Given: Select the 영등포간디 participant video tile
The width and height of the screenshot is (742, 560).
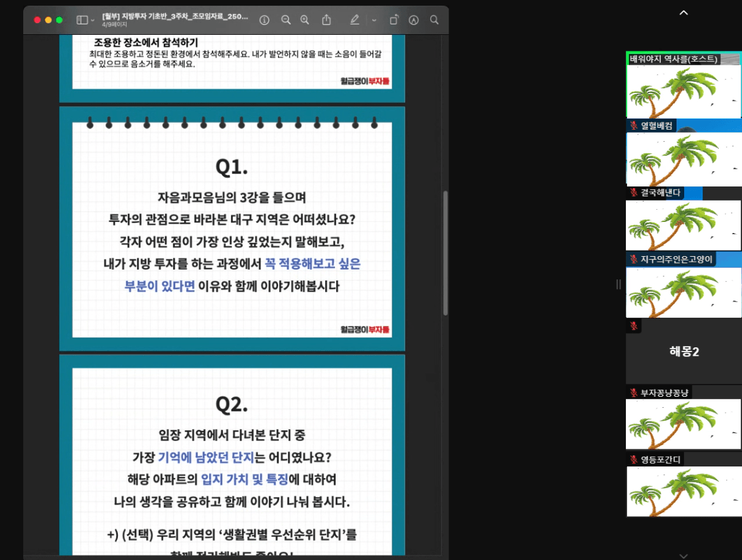Looking at the screenshot, I should pyautogui.click(x=683, y=485).
